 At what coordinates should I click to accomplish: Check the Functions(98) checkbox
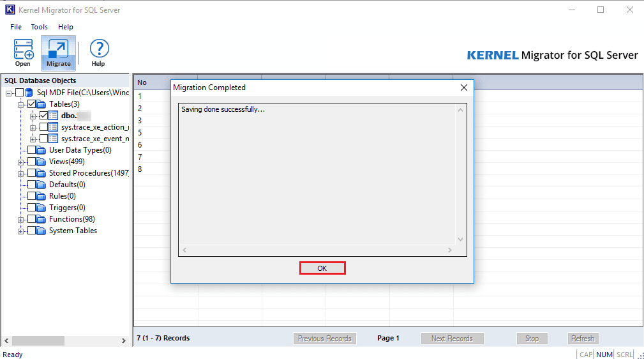(32, 219)
